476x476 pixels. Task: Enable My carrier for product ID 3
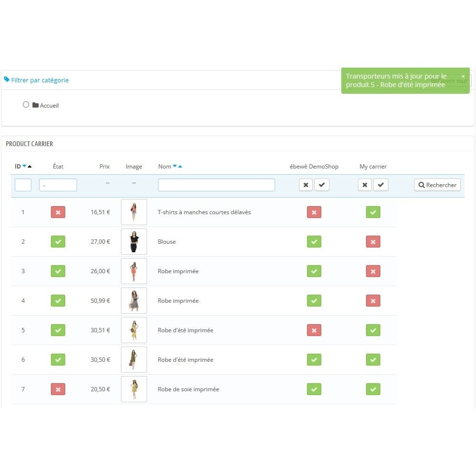click(373, 271)
